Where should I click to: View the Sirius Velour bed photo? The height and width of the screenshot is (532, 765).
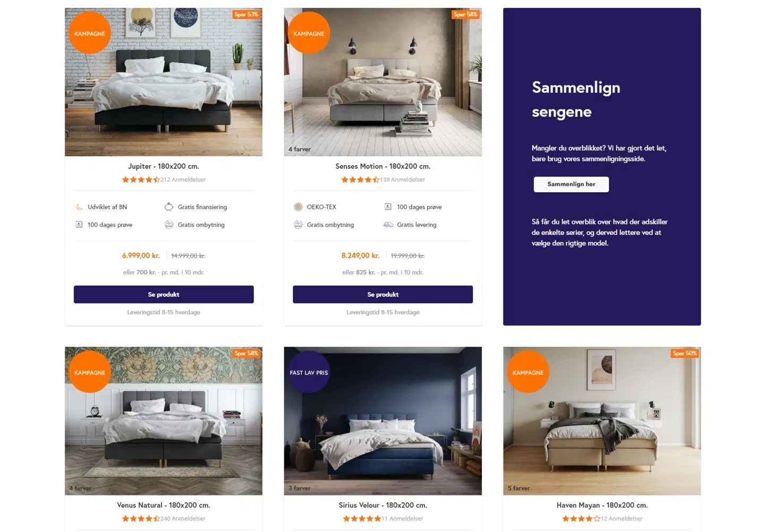click(x=382, y=421)
